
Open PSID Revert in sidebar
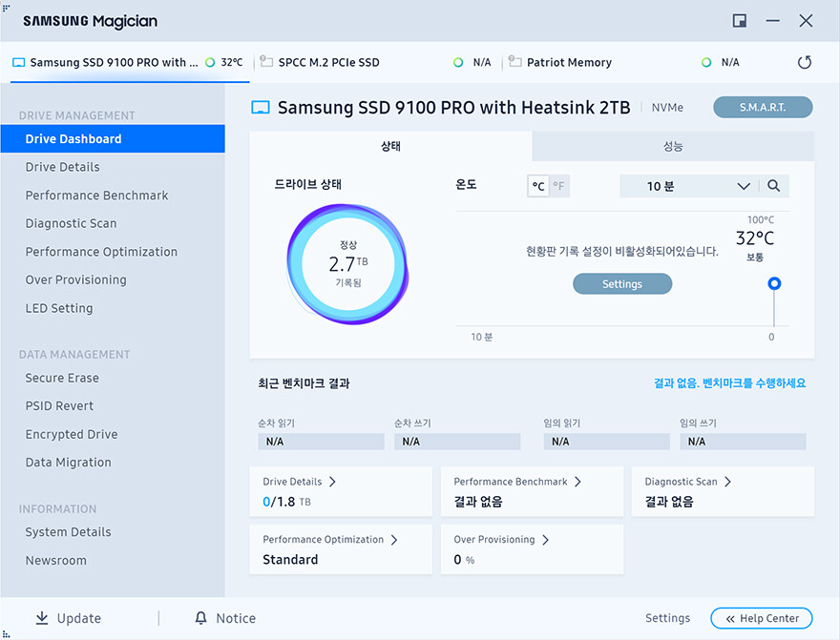point(113,406)
